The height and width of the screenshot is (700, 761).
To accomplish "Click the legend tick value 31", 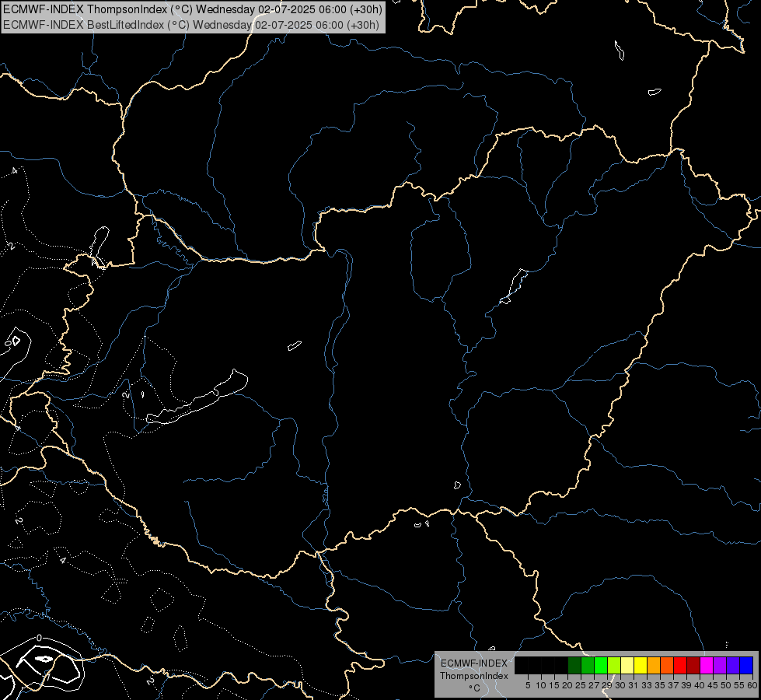I will click(x=634, y=685).
